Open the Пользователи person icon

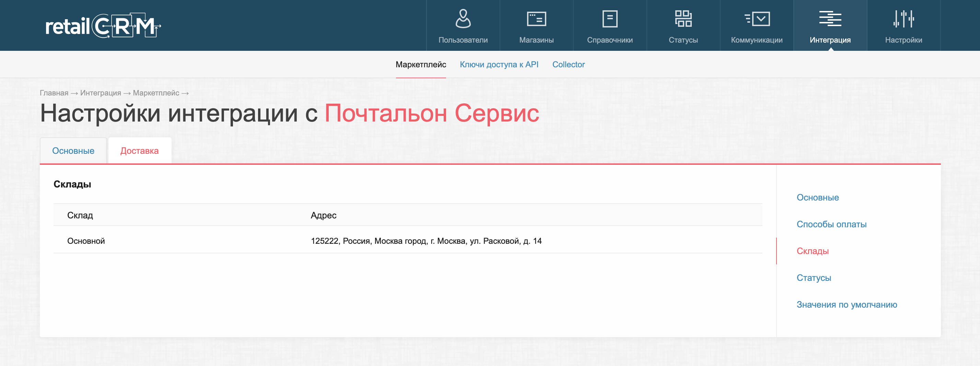point(463,19)
